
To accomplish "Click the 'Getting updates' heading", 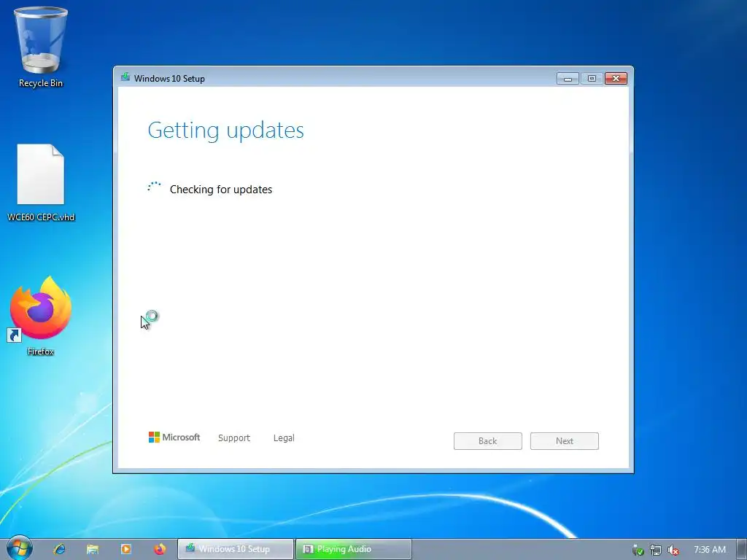I will [x=226, y=131].
